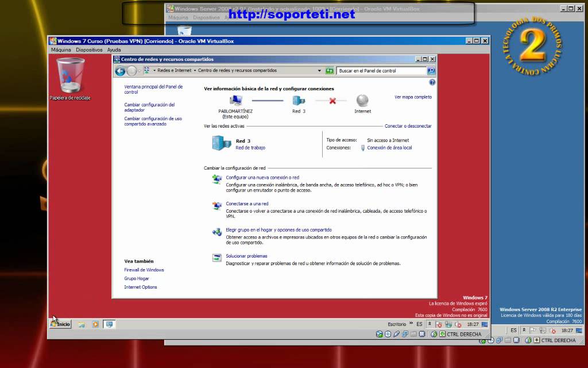Click the Red 3 network icon in the map
This screenshot has width=588, height=368.
click(299, 101)
